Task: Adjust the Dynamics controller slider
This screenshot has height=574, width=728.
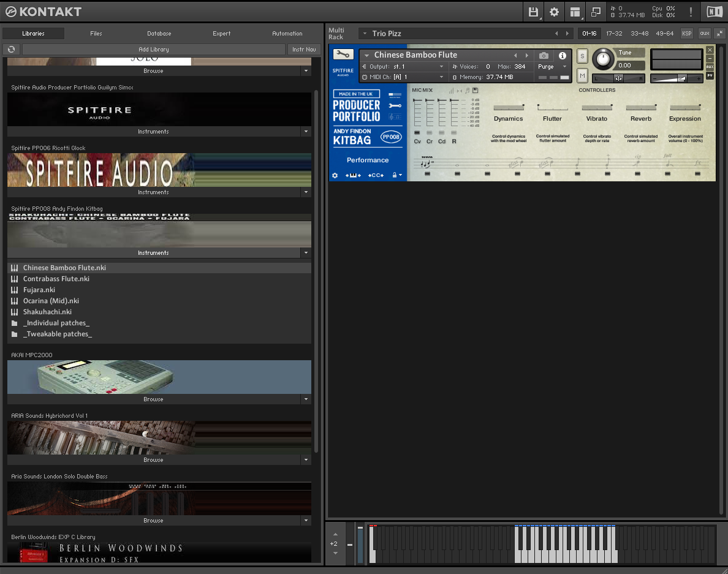Action: tap(509, 107)
